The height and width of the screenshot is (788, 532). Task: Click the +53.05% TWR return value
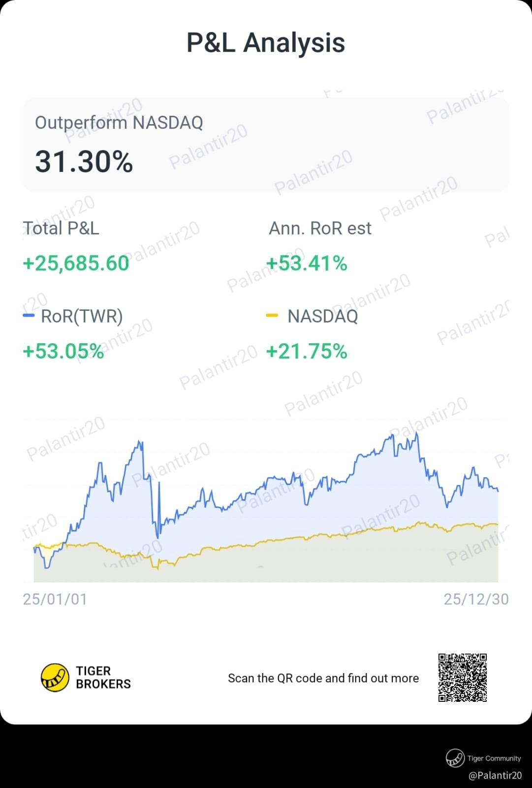63,351
